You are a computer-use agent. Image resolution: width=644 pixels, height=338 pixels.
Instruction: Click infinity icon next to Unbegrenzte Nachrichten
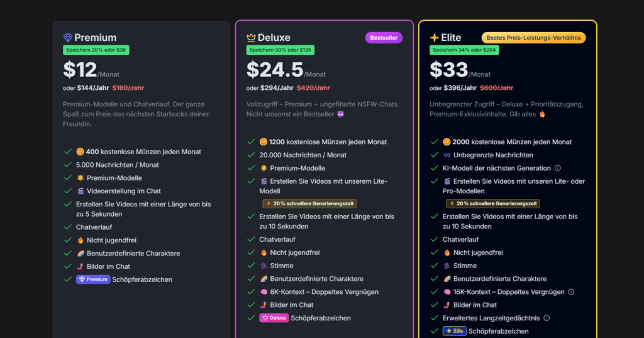(447, 155)
